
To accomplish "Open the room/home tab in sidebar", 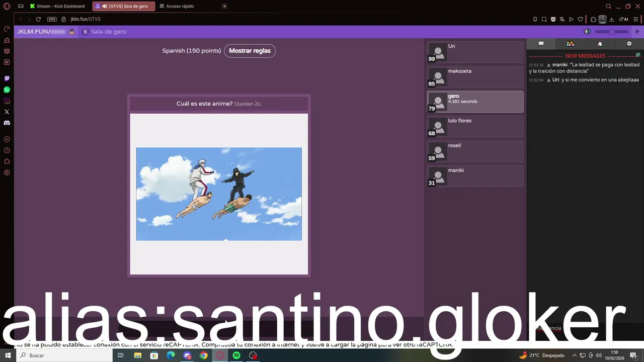I will click(600, 44).
